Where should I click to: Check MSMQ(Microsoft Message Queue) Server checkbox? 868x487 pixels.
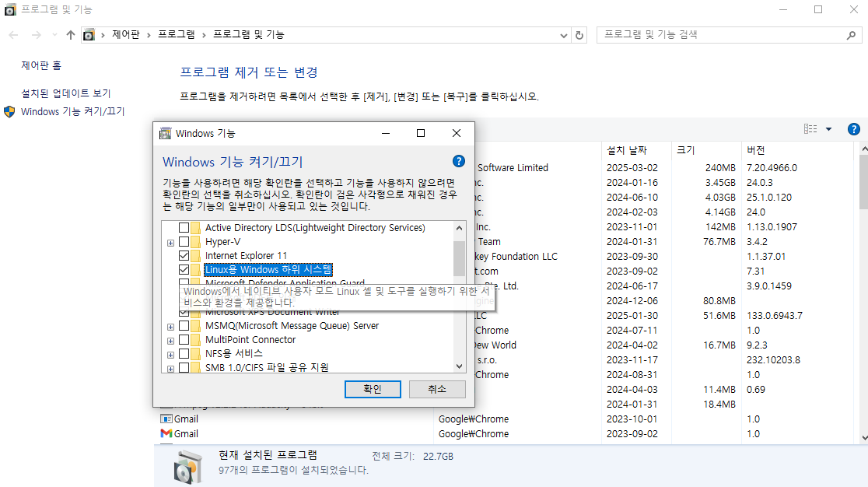tap(184, 326)
